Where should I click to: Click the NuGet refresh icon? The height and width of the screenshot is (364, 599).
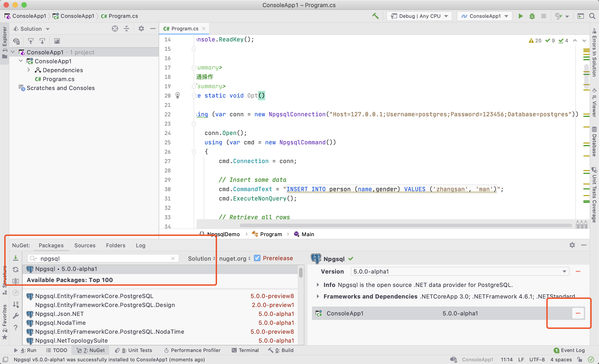(x=16, y=269)
